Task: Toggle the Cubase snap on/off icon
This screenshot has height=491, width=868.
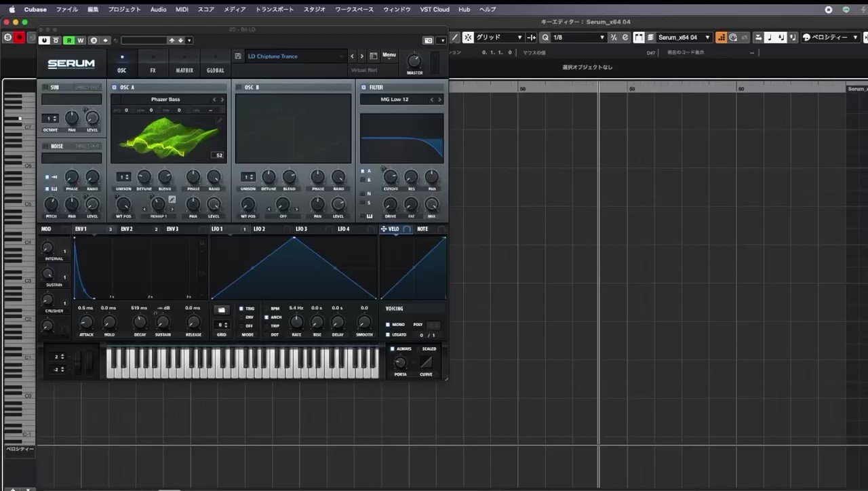Action: tap(468, 37)
